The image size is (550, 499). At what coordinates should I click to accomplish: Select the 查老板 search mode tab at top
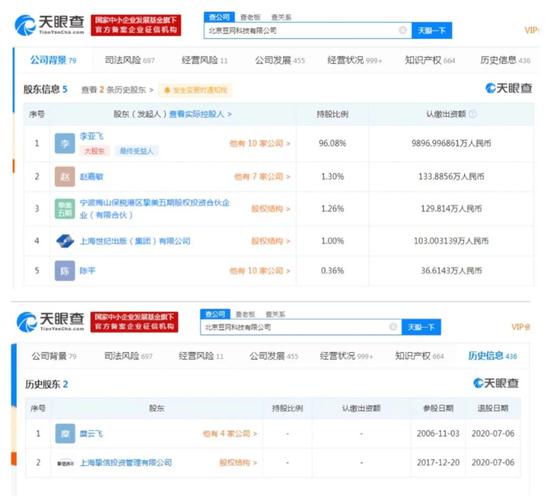tap(250, 17)
